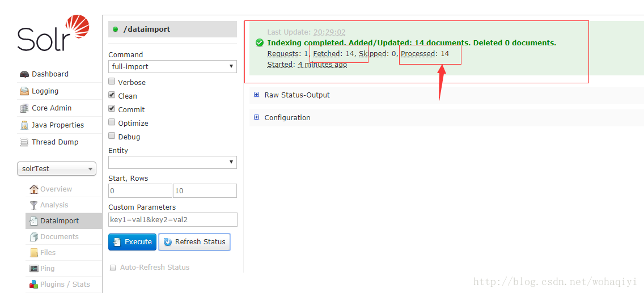This screenshot has width=644, height=293.
Task: Click the Custom Parameters input field
Action: pyautogui.click(x=173, y=219)
